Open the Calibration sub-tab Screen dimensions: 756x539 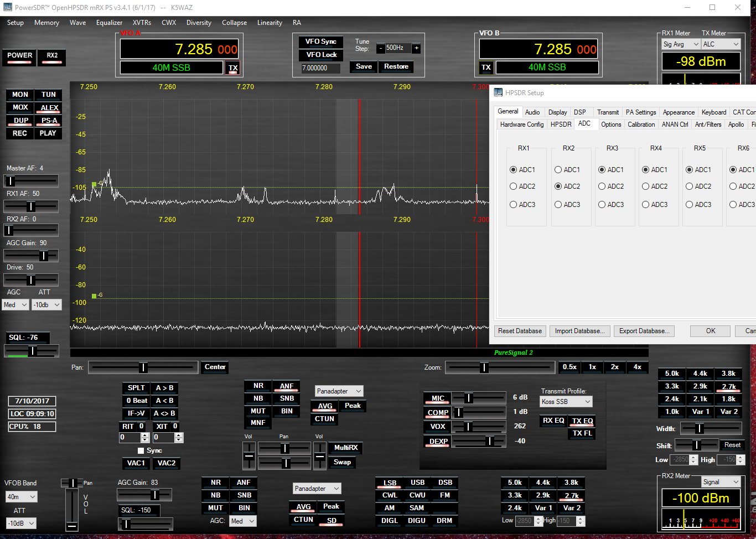point(641,125)
